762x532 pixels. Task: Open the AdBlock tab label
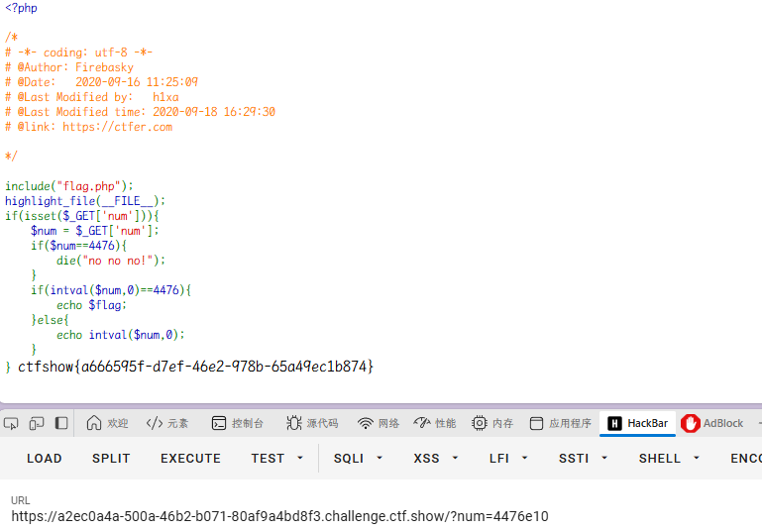pos(723,424)
